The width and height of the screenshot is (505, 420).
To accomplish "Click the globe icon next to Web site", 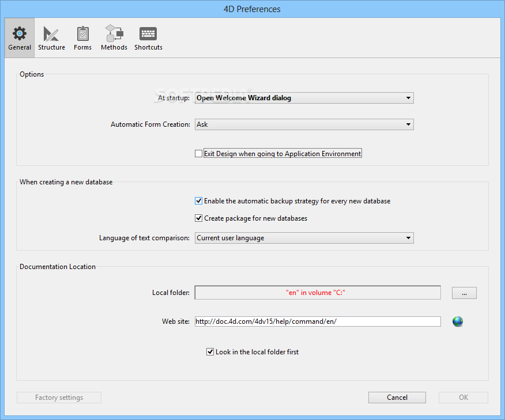I will [x=457, y=321].
